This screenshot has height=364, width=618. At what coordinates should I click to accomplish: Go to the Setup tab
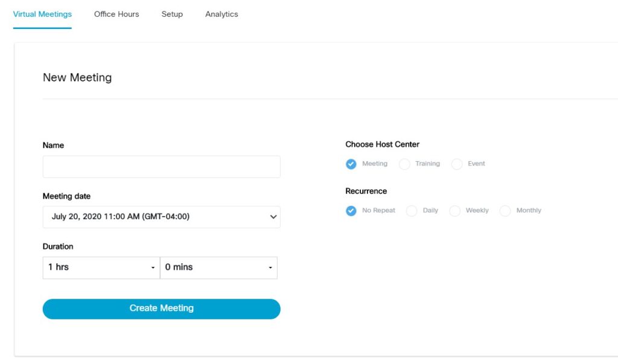[x=172, y=14]
